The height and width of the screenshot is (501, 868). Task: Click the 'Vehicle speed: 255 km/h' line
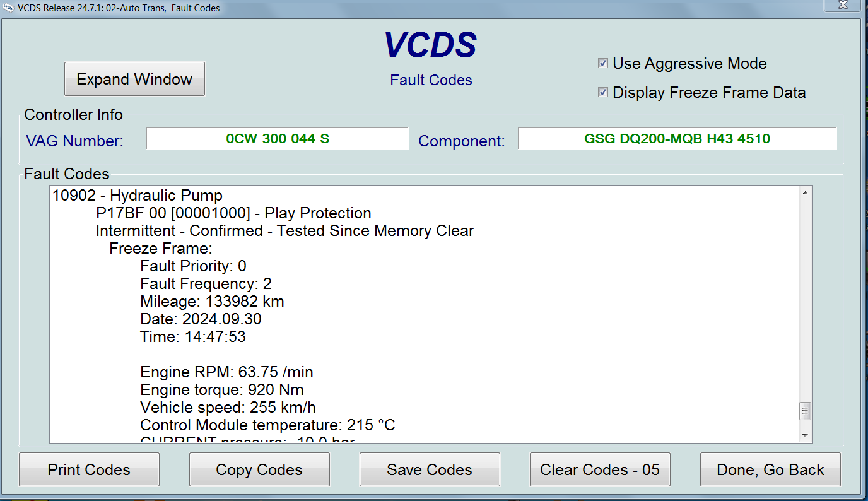228,408
